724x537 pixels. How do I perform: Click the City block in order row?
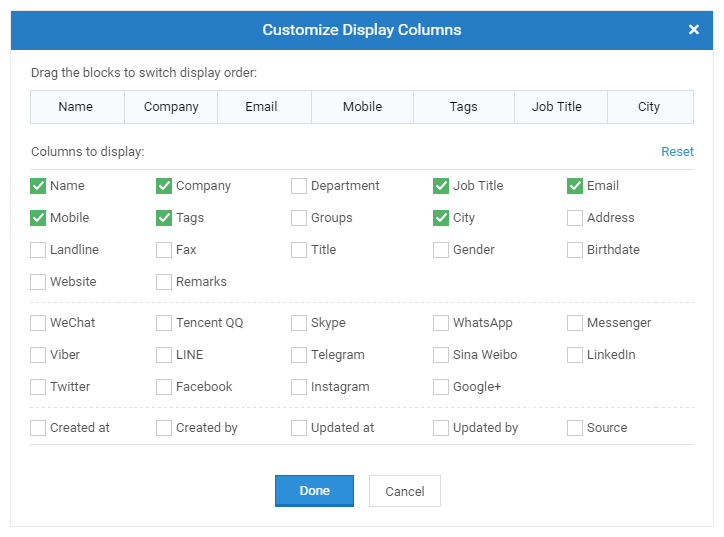pos(650,107)
